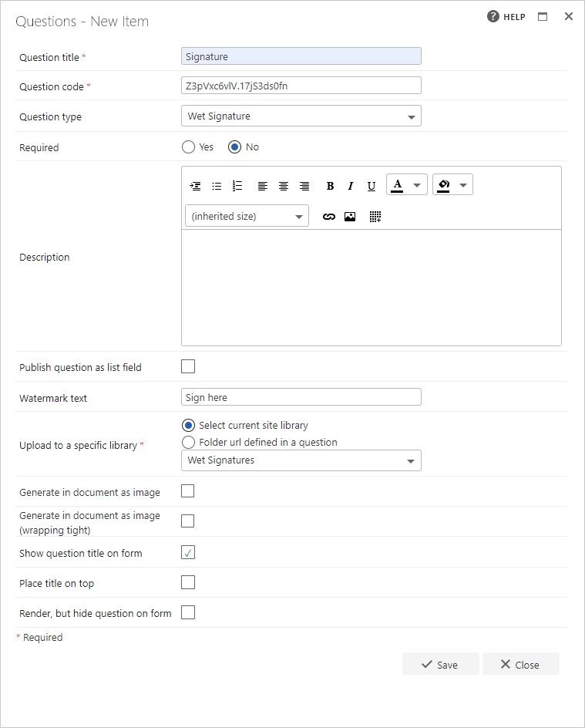Set Required to Yes
The image size is (585, 728).
188,147
